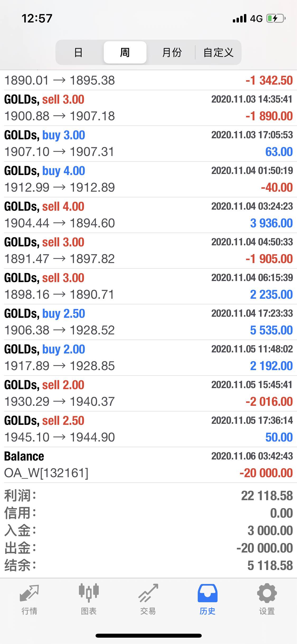
Task: Choose the 自定义 custom period segment
Action: coord(218,52)
